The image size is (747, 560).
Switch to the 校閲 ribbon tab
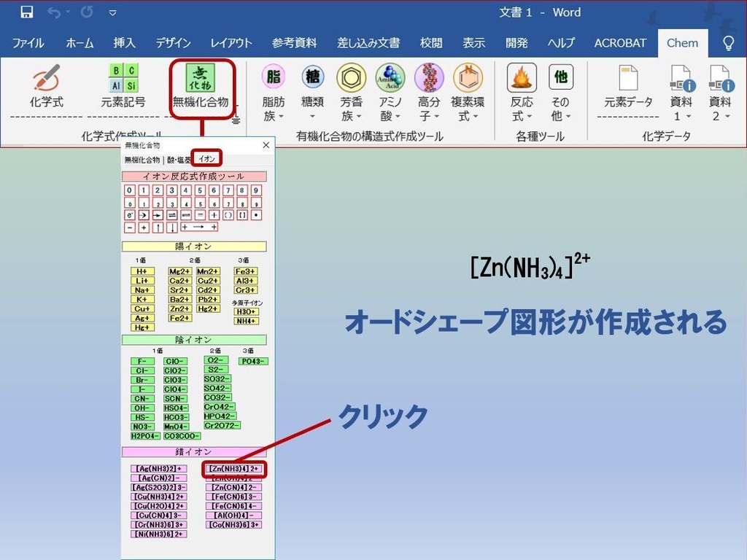(431, 43)
